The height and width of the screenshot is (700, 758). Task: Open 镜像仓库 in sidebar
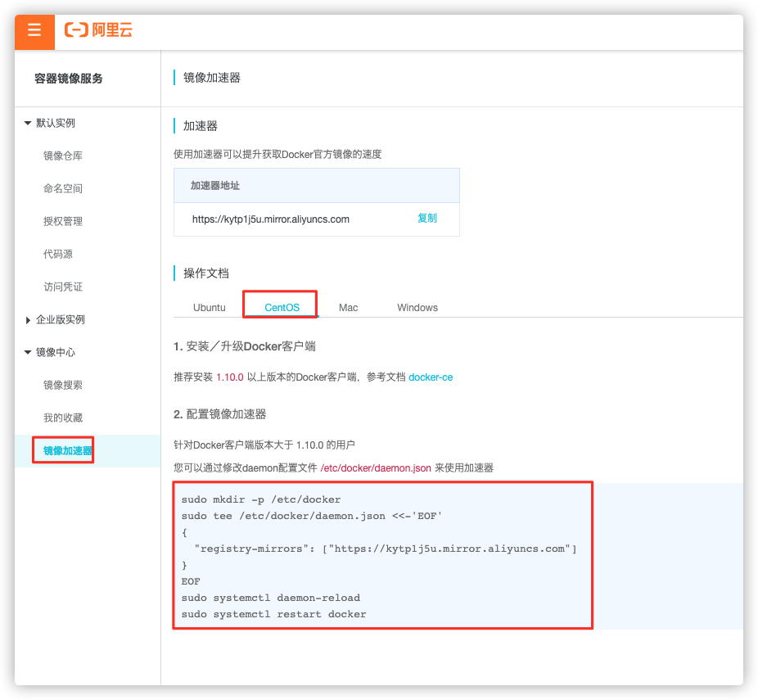pos(63,156)
